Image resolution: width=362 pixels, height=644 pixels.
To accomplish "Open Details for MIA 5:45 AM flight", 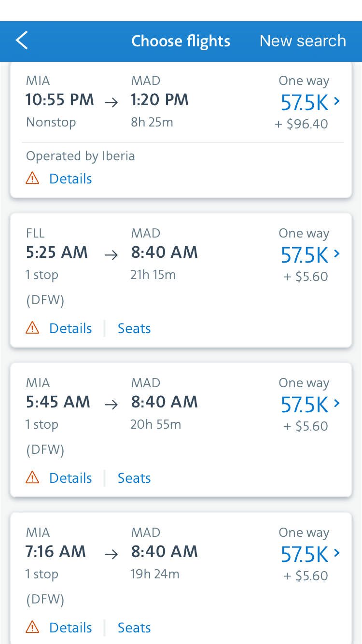I will click(x=70, y=478).
